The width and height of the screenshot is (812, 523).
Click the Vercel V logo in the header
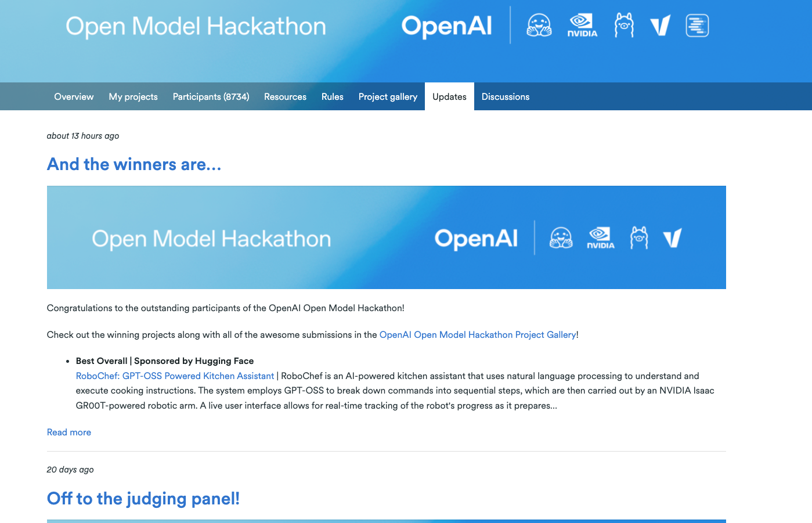coord(660,26)
